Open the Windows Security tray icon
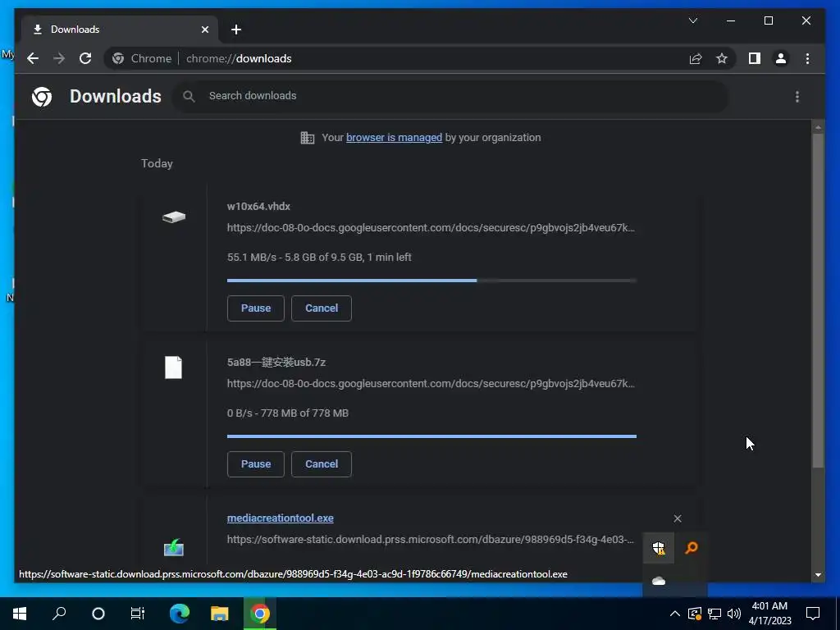 tap(659, 548)
